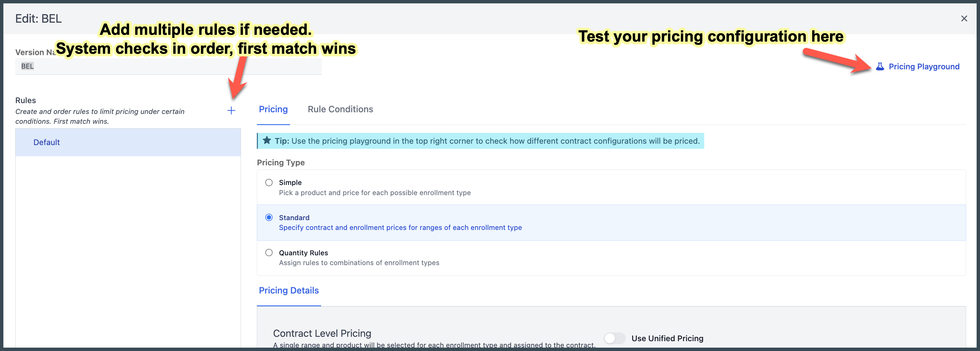The height and width of the screenshot is (351, 980).
Task: Click the empty rules list area
Action: (x=128, y=251)
